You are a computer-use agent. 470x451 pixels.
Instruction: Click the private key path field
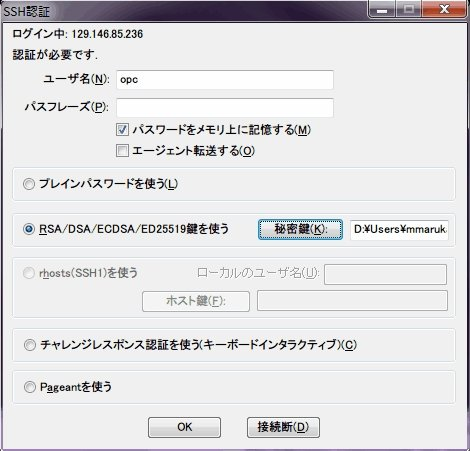coord(399,230)
